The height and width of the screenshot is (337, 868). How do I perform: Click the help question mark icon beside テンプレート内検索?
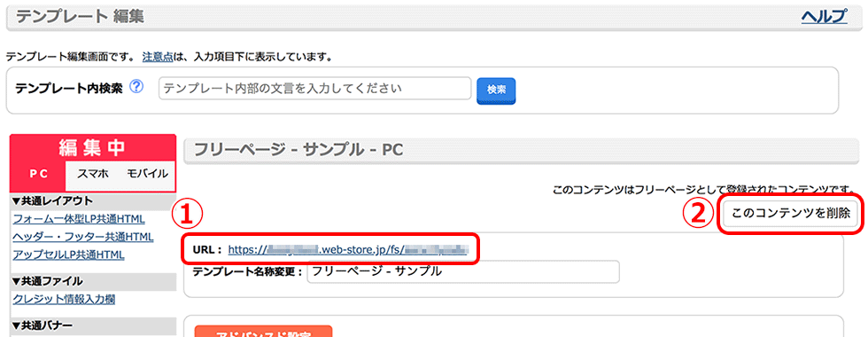[136, 87]
